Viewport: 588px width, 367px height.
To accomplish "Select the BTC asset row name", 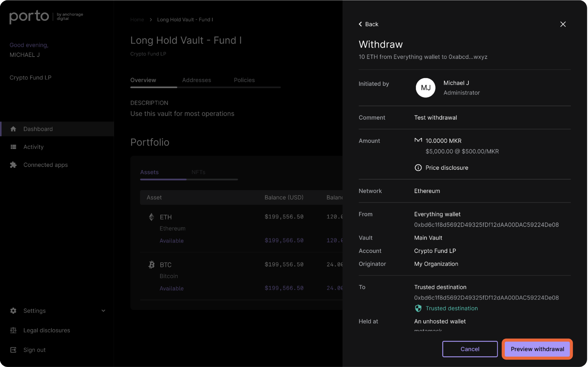I will 166,265.
